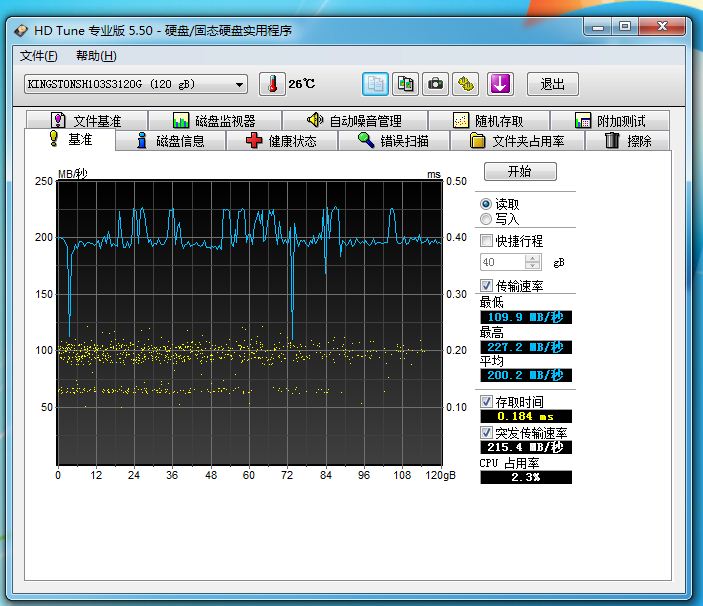Select the 基准 benchmark tab
The width and height of the screenshot is (703, 606).
(70, 139)
